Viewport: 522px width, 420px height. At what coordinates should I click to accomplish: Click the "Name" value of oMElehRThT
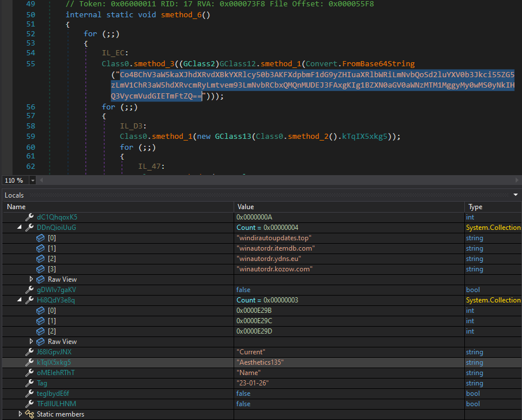pos(249,372)
